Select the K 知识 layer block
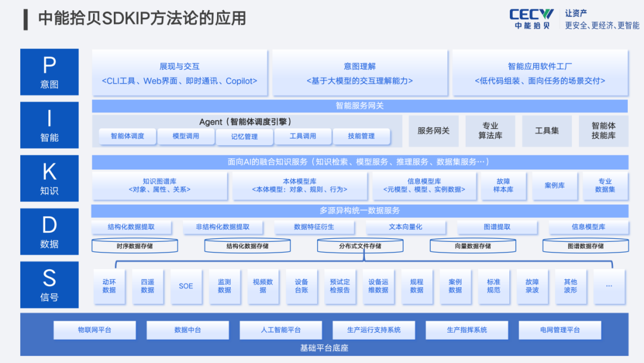Viewport: 644px width, 363px height. point(49,179)
